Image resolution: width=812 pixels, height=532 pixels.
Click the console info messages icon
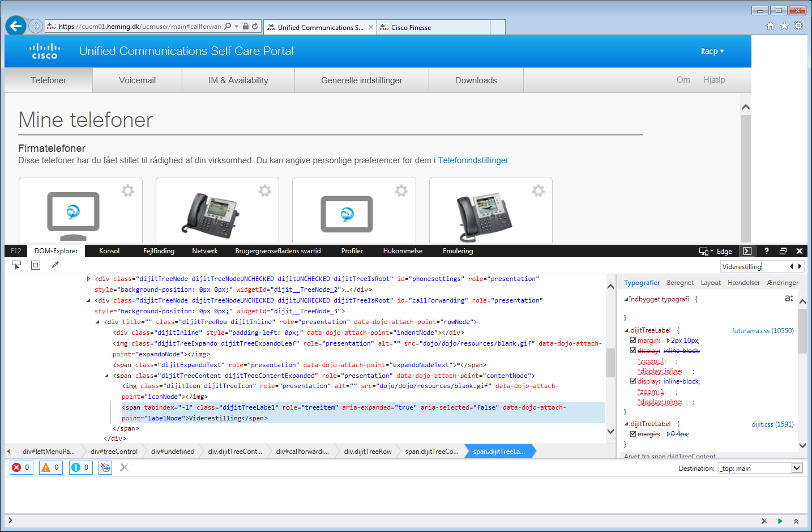pyautogui.click(x=76, y=467)
